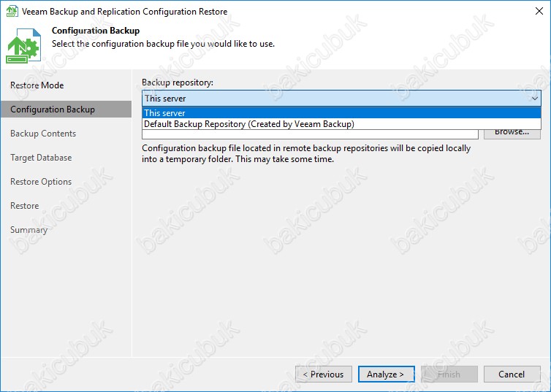Open the Target Database step
The height and width of the screenshot is (392, 551).
pyautogui.click(x=41, y=158)
